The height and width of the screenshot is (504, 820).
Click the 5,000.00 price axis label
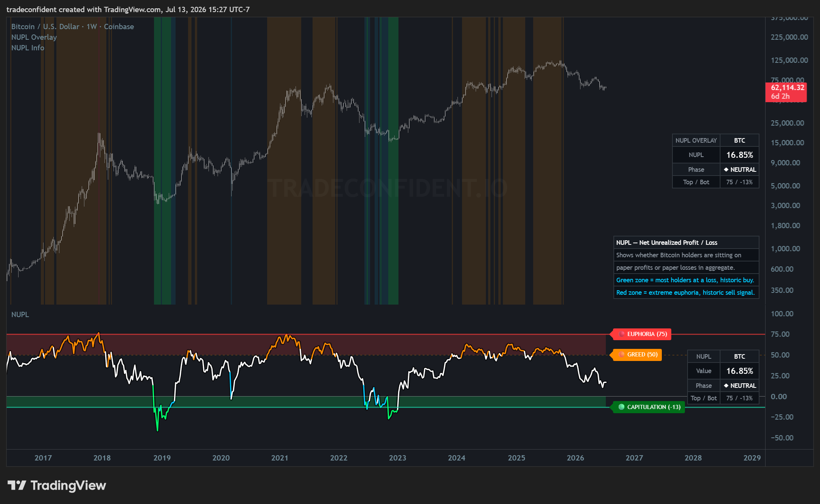pos(786,186)
